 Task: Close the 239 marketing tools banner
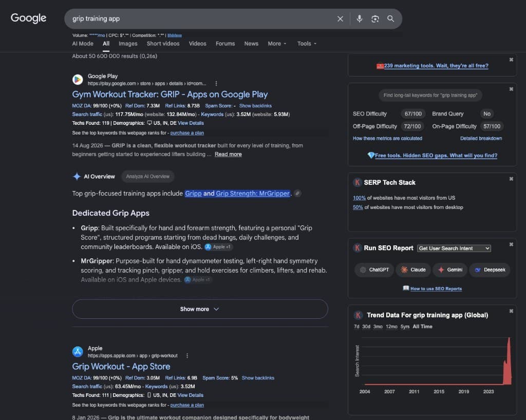pos(511,60)
